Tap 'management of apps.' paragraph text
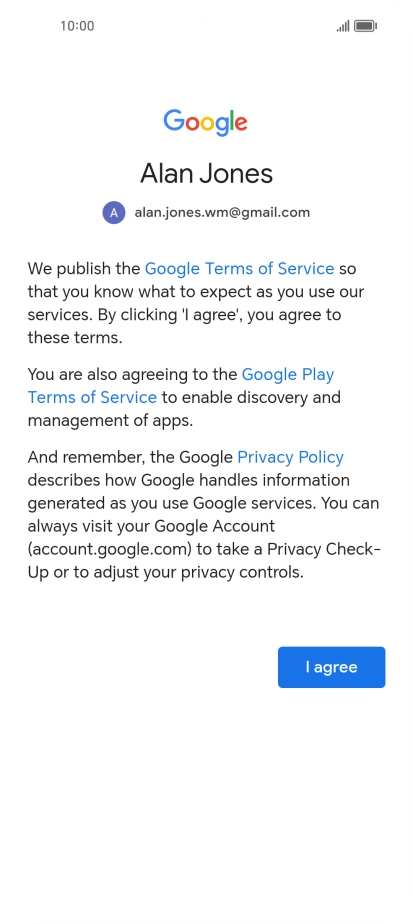The height and width of the screenshot is (924, 413). pyautogui.click(x=110, y=421)
